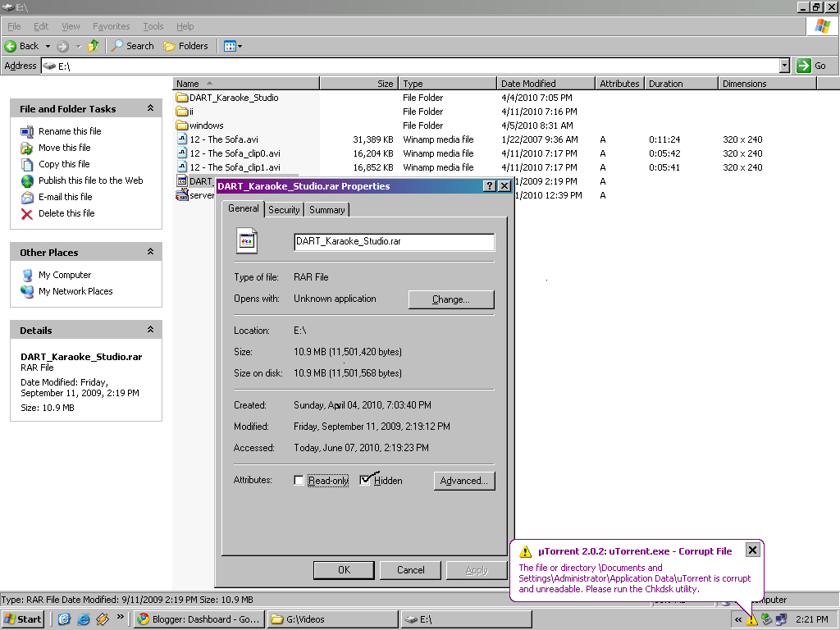Switch to the Summary tab in Properties
The image size is (840, 630).
(326, 210)
